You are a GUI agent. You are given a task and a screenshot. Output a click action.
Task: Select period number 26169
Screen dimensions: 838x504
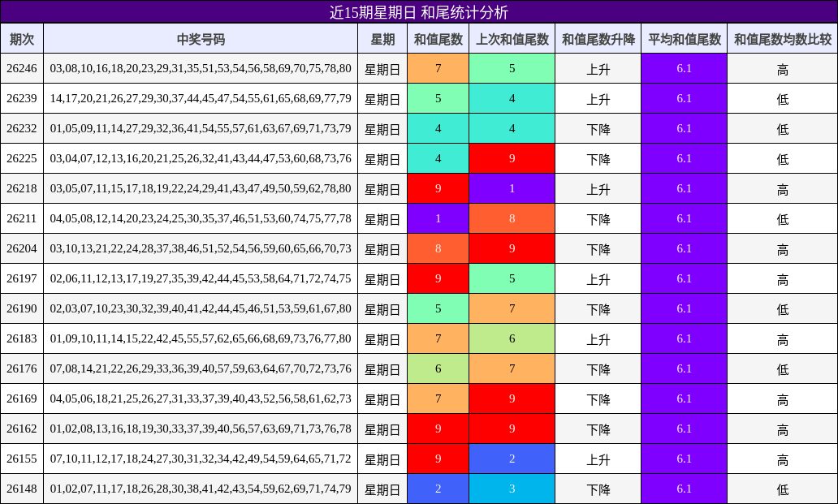pyautogui.click(x=22, y=398)
